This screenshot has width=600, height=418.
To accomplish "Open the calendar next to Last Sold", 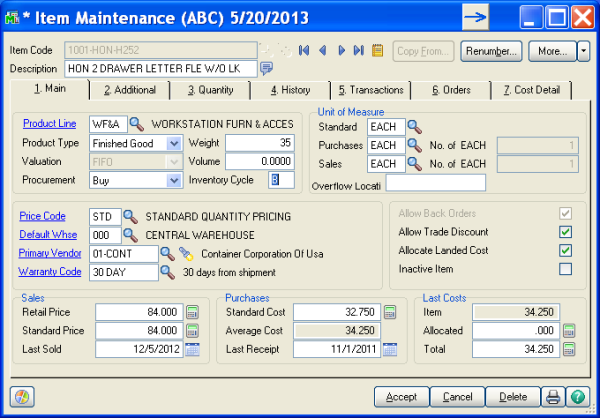I will click(193, 349).
